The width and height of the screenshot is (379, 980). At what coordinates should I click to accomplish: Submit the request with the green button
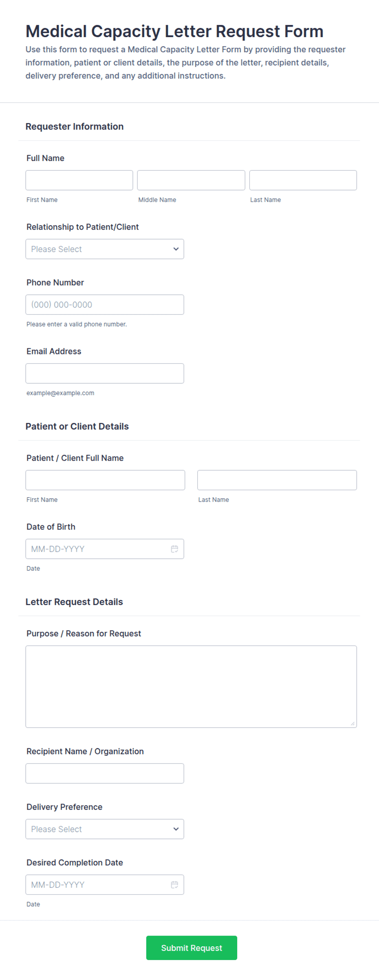(x=192, y=948)
